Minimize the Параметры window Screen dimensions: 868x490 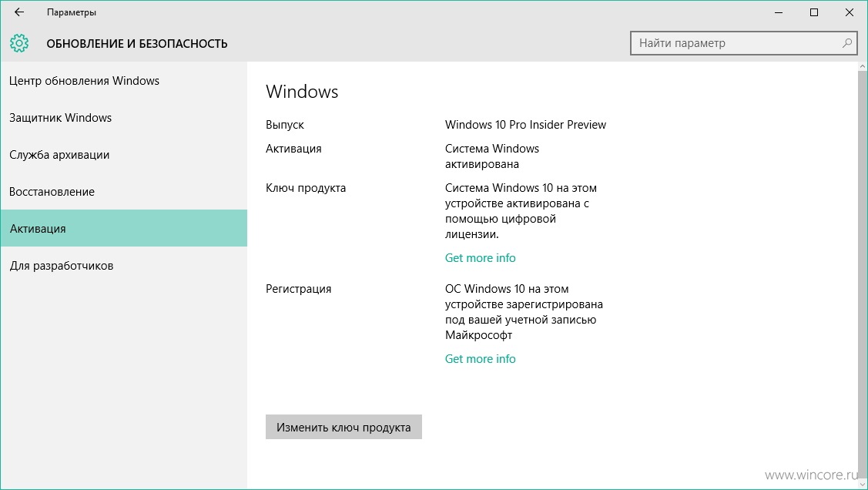pos(779,12)
